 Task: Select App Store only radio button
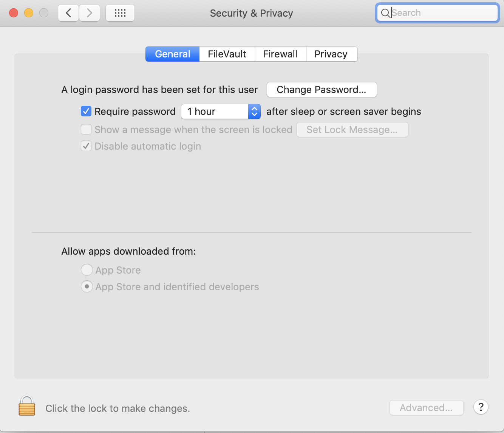[87, 270]
